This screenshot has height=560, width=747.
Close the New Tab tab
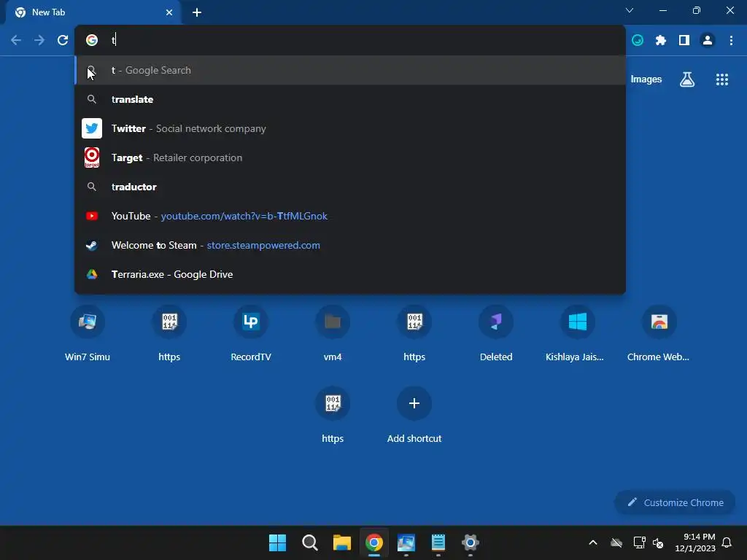click(169, 12)
